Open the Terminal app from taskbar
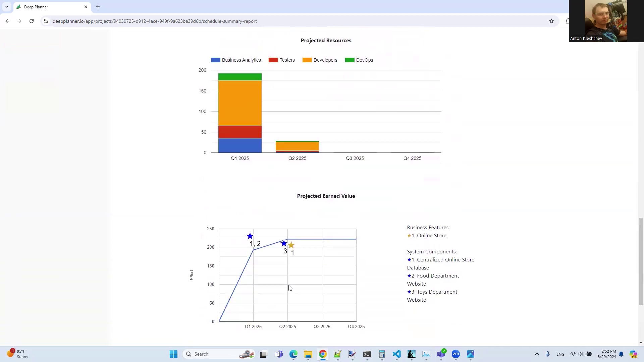Screen dimensions: 644x362 coord(367,354)
